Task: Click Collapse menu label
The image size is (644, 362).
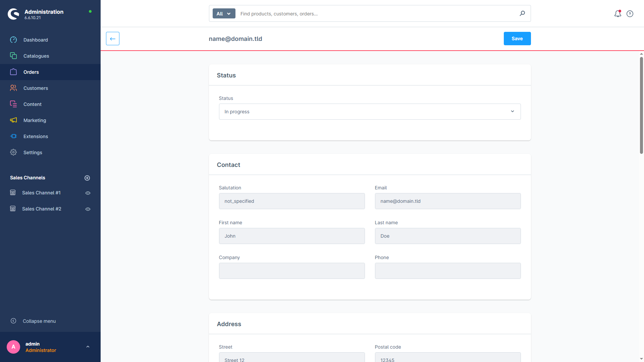Action: coord(39,321)
